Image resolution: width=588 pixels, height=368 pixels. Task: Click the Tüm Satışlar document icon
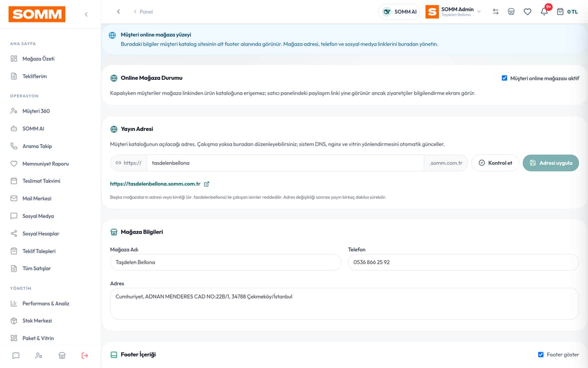[x=14, y=268]
